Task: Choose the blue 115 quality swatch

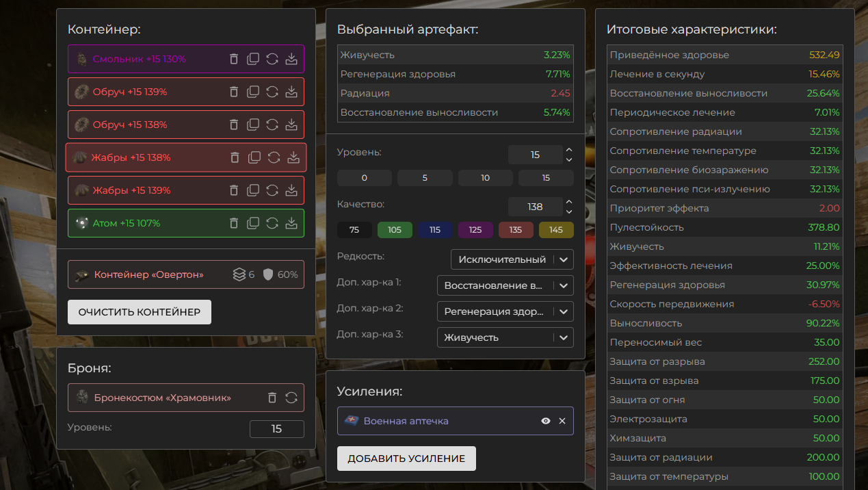Action: [435, 230]
